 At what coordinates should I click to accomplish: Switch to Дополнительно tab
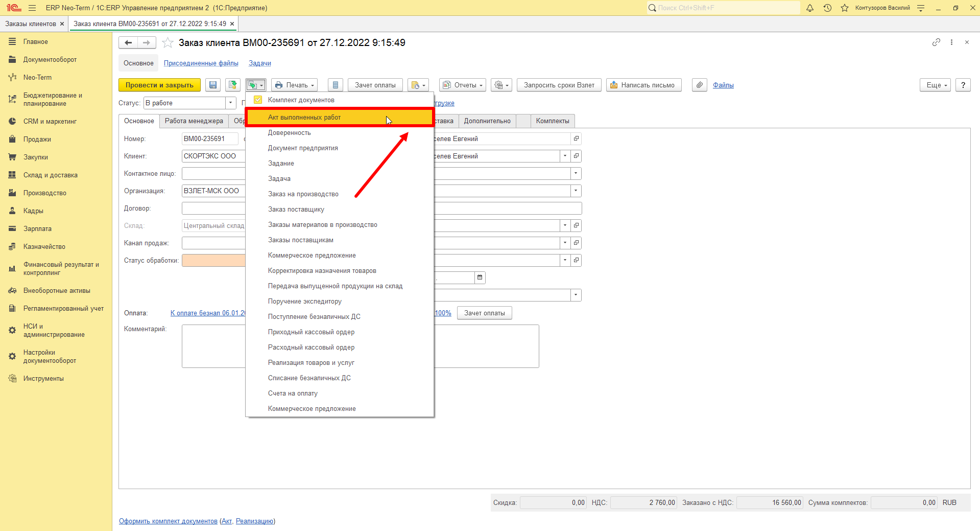click(487, 121)
